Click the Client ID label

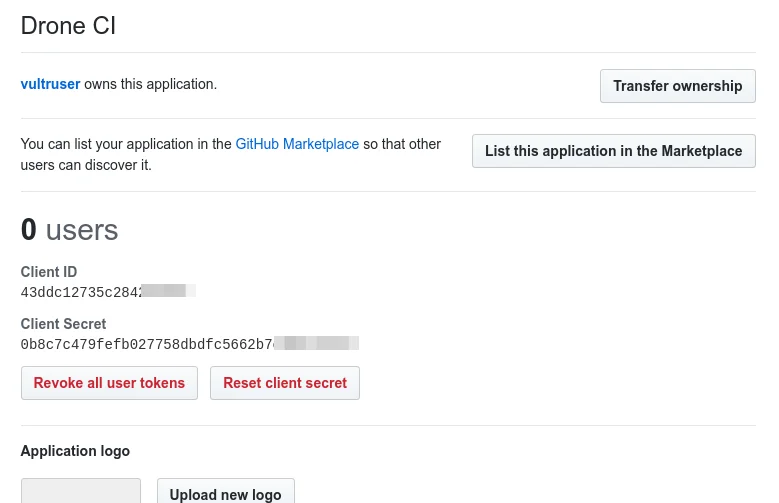(49, 272)
